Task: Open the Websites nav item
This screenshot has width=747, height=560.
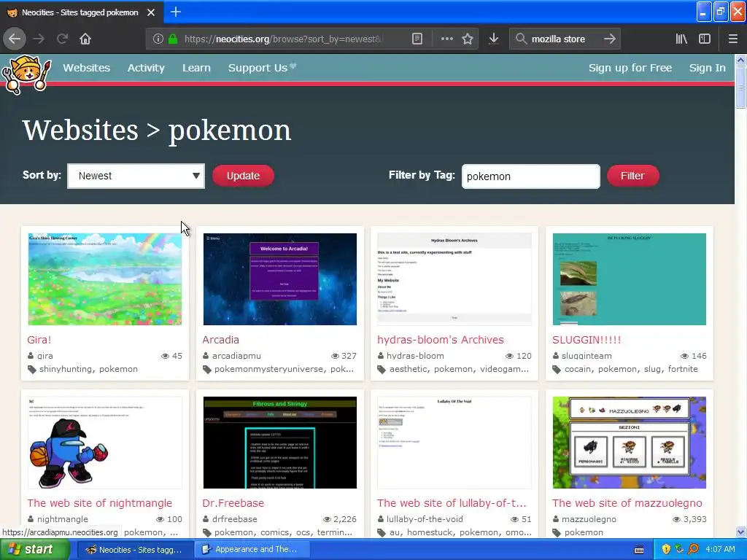Action: [86, 68]
